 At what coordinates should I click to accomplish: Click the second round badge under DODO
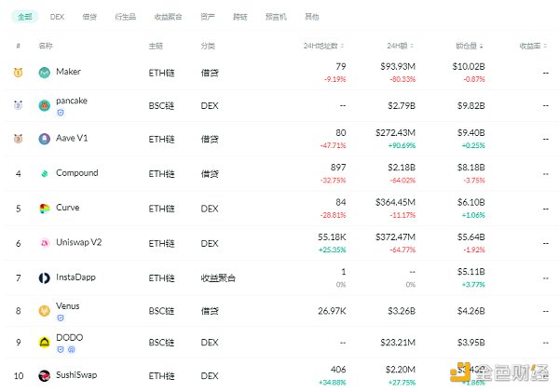click(x=72, y=349)
